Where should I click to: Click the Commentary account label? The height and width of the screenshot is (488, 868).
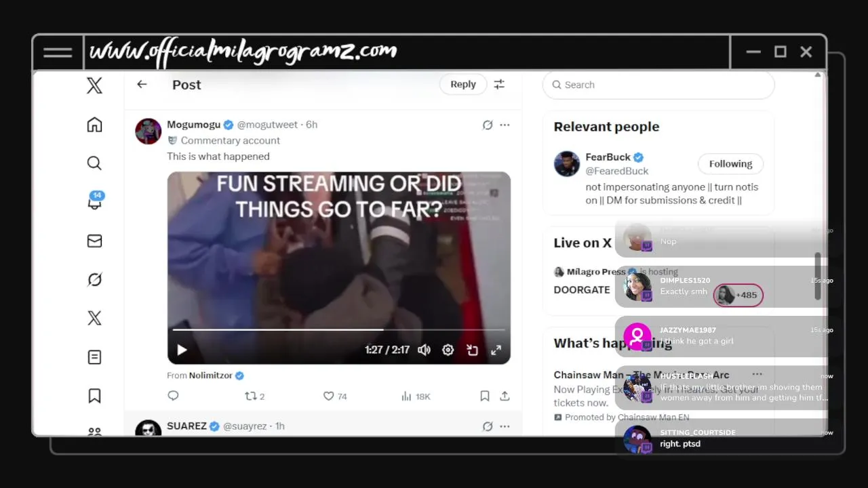230,140
